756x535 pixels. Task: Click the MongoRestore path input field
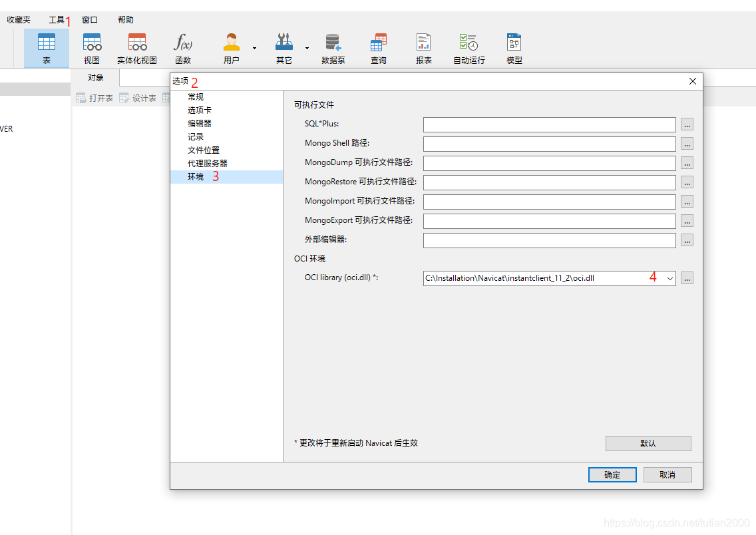click(x=550, y=182)
